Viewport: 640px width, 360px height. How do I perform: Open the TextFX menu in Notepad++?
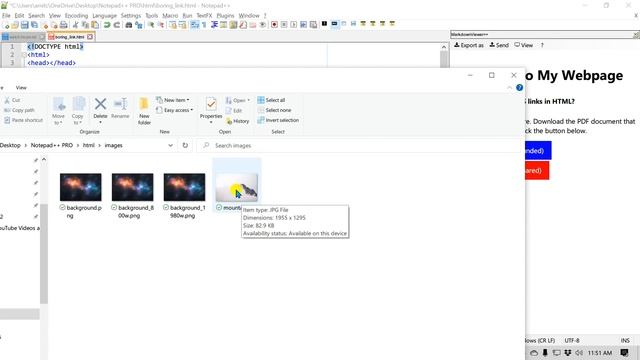click(204, 16)
